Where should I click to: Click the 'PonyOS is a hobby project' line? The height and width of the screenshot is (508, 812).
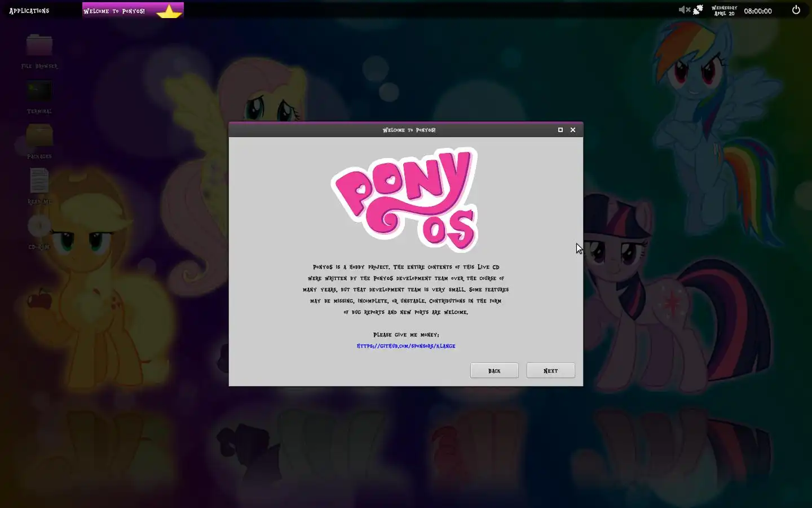click(406, 267)
